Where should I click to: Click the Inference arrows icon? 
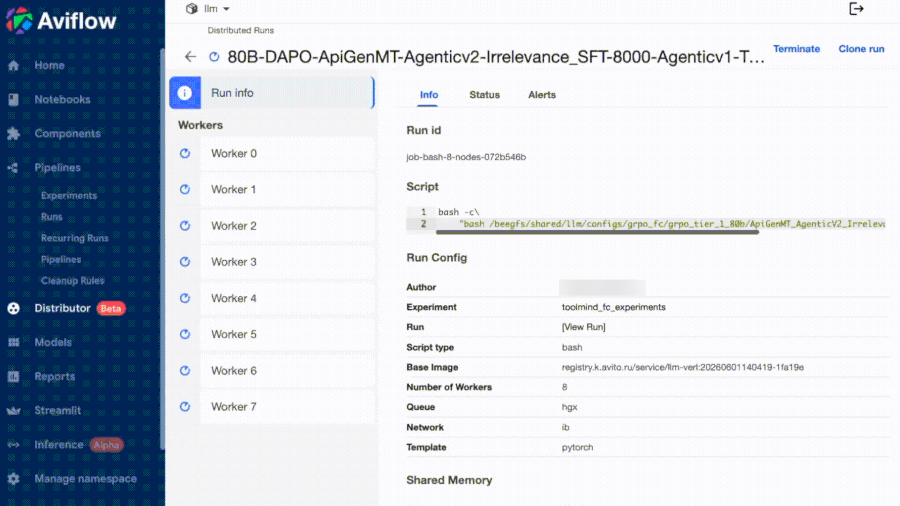(x=14, y=445)
